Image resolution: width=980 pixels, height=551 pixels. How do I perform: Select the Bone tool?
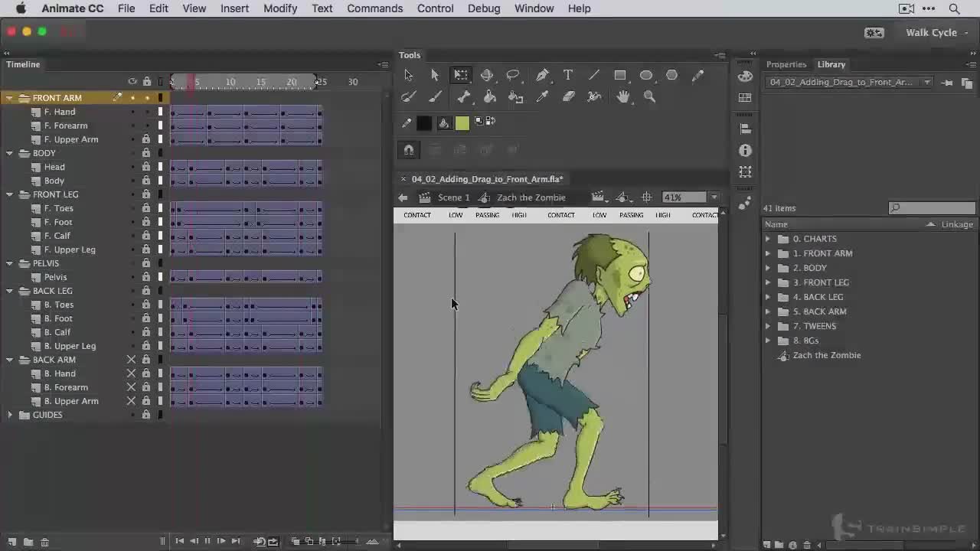pyautogui.click(x=463, y=96)
